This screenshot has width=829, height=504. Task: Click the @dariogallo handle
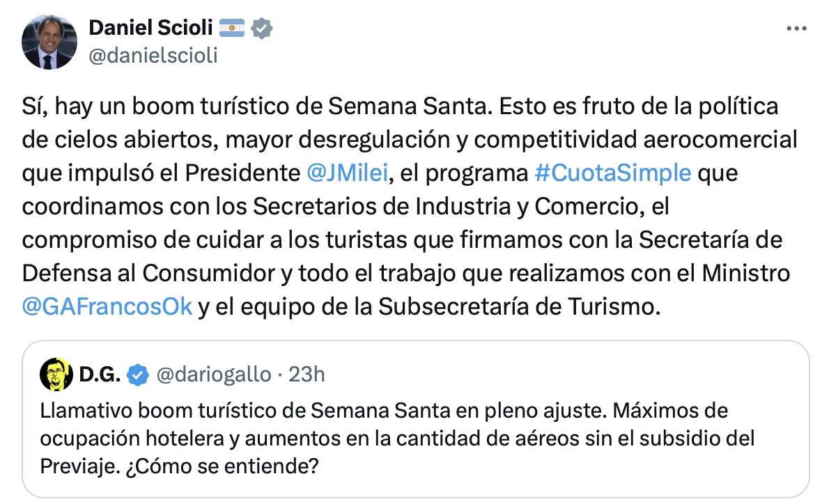pyautogui.click(x=213, y=375)
